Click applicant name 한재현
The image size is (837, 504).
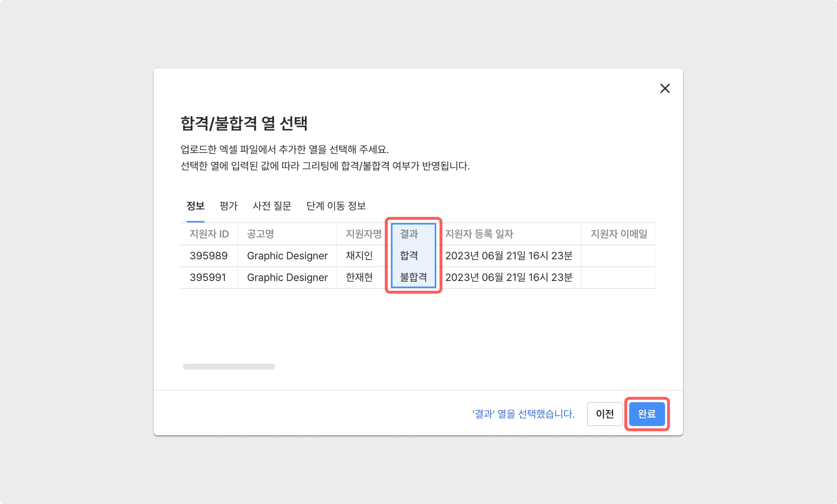click(359, 278)
